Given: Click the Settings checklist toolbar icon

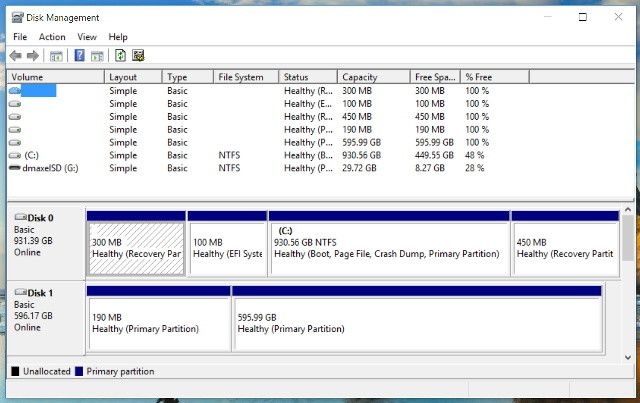Looking at the screenshot, I should (x=138, y=55).
